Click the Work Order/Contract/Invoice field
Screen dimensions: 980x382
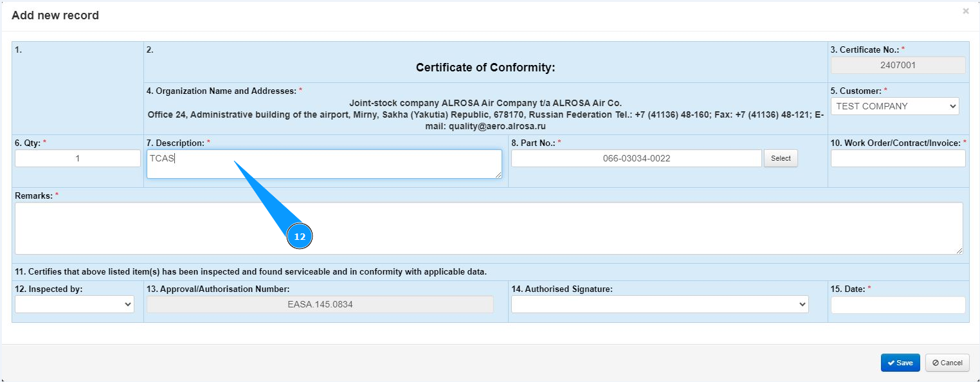click(x=898, y=158)
